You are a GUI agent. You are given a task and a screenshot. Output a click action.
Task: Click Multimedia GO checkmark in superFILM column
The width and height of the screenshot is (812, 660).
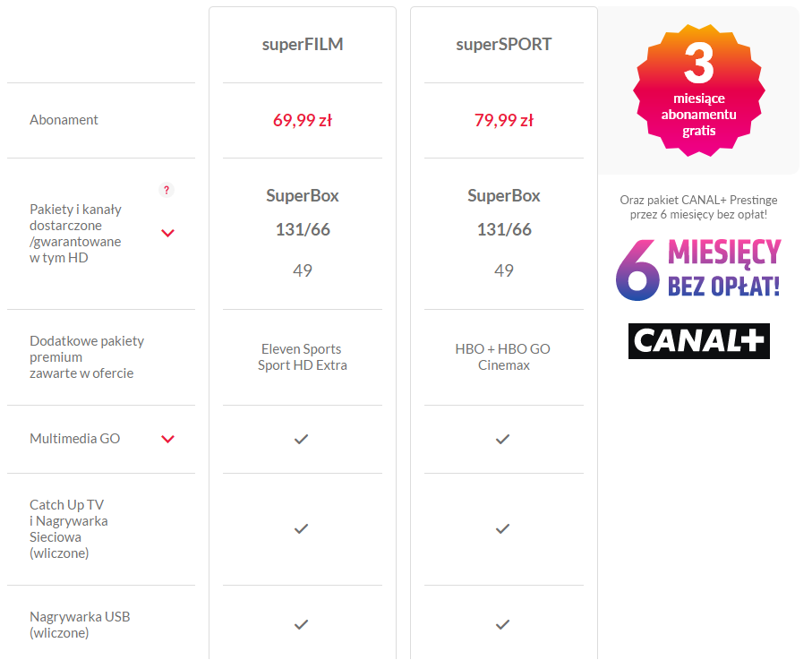coord(302,440)
